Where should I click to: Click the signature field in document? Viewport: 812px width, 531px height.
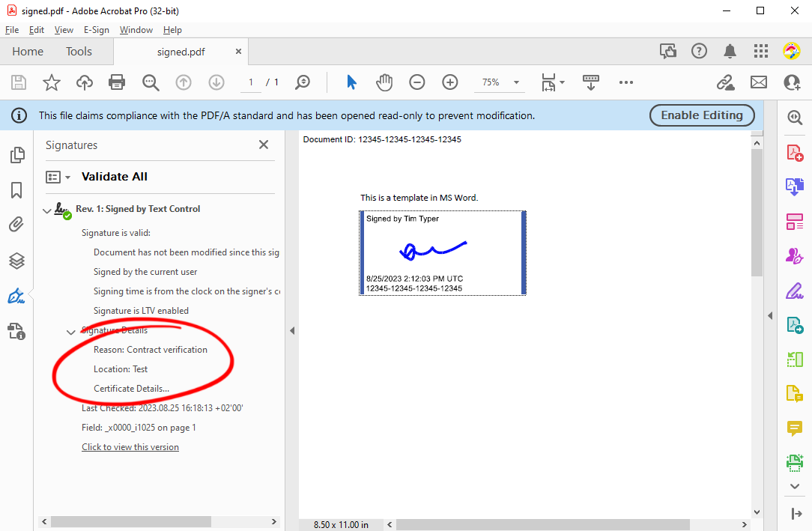443,253
